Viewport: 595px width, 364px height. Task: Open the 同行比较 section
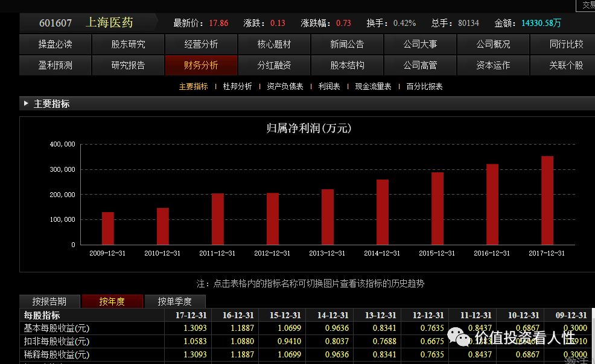(x=563, y=45)
